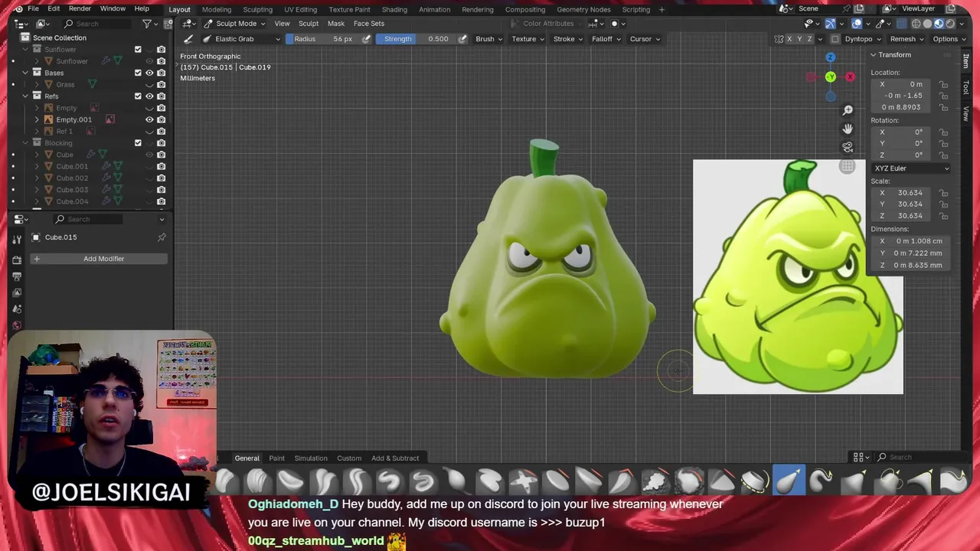Pin the Cube.015 properties panel
980x551 pixels.
point(162,237)
